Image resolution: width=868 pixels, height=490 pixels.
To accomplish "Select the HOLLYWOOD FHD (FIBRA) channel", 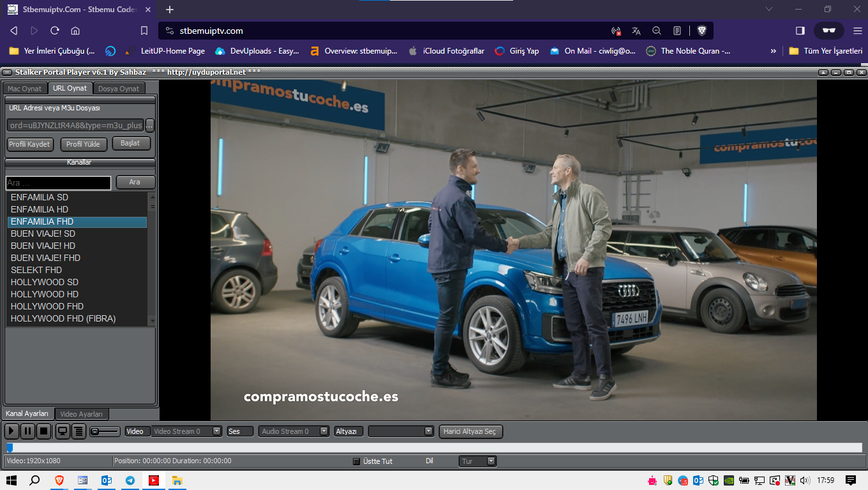I will pos(77,318).
